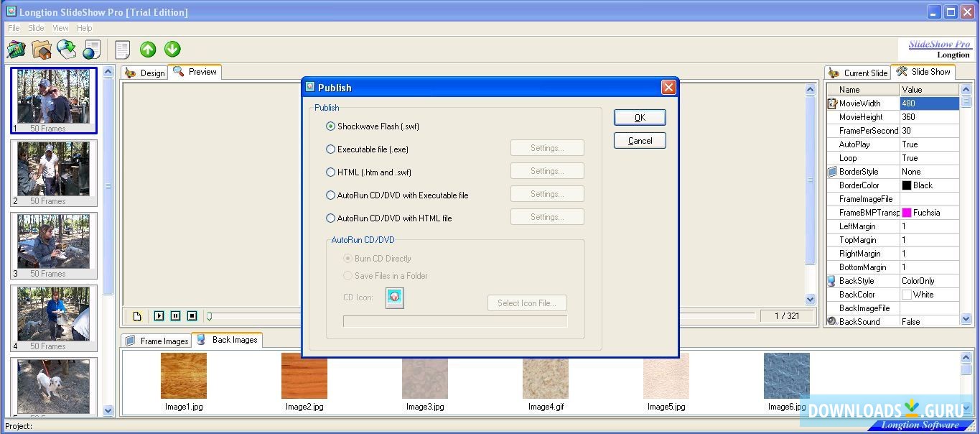Screen dimensions: 980x434
Task: Click the BorderColor Black swatch
Action: [907, 185]
